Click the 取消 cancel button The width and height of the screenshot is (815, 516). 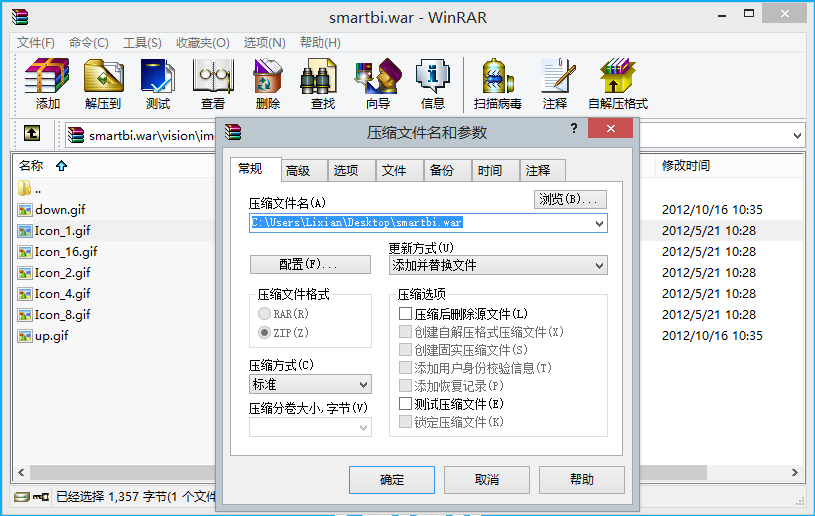487,479
